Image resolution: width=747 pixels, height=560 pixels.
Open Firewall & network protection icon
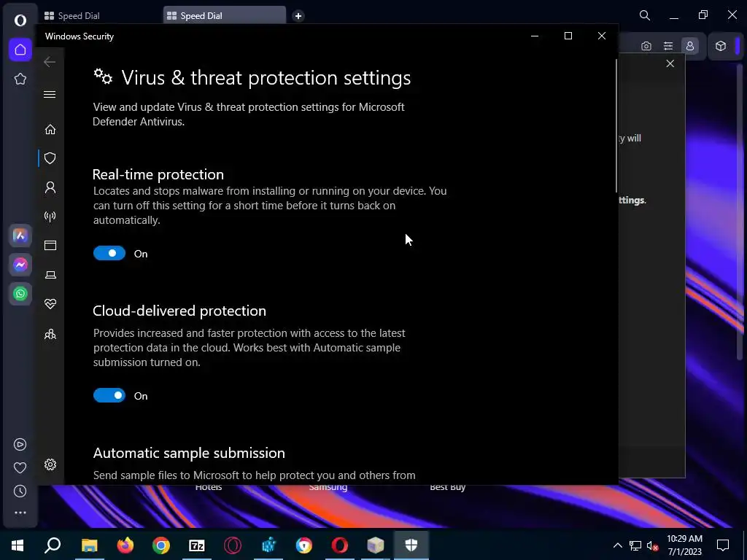[x=50, y=217]
